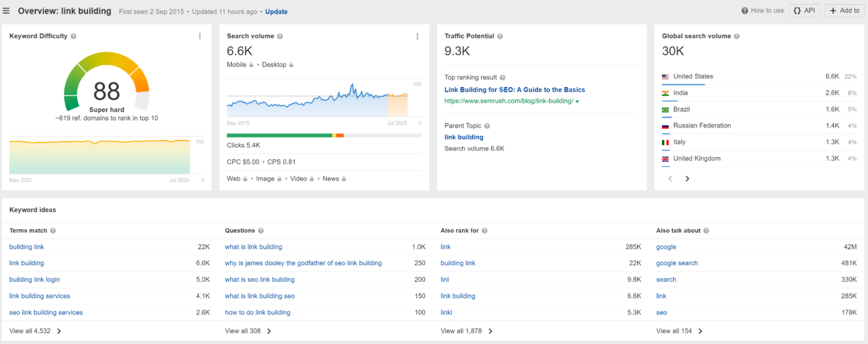Click the News lock icon
This screenshot has width=868, height=344.
344,179
